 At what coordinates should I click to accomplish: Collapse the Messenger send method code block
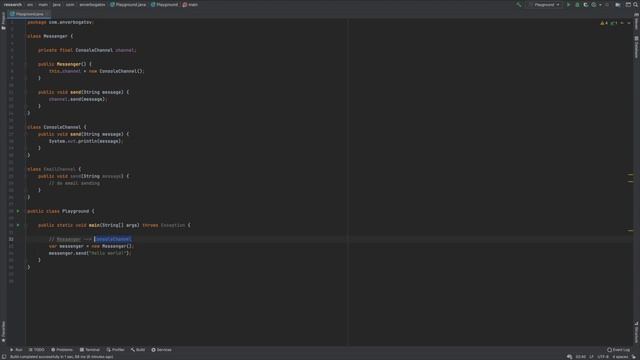[25, 92]
